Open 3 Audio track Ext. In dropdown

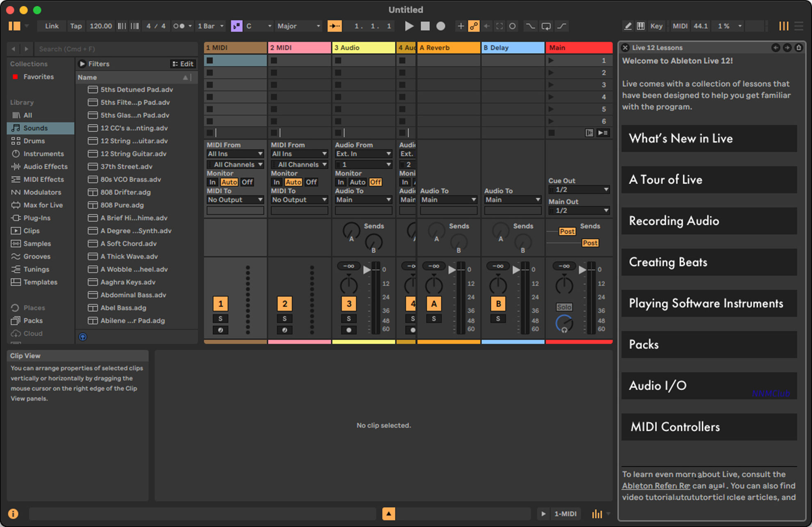click(x=363, y=154)
